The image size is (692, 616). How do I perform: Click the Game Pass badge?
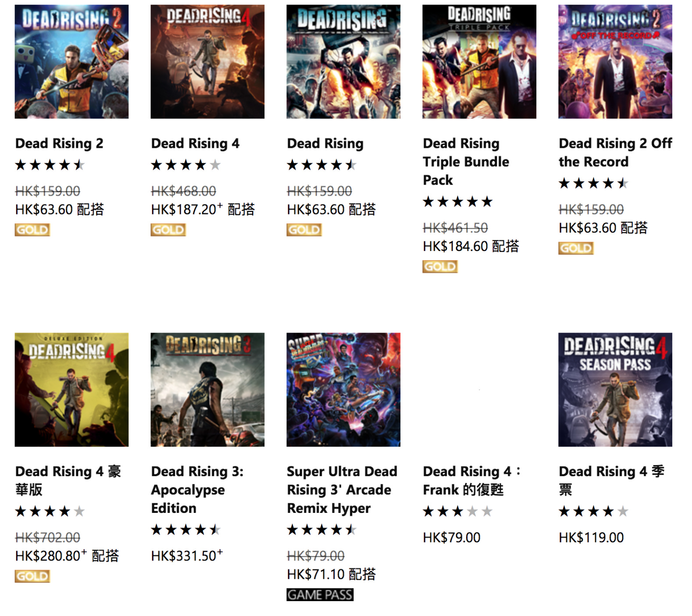(x=320, y=595)
